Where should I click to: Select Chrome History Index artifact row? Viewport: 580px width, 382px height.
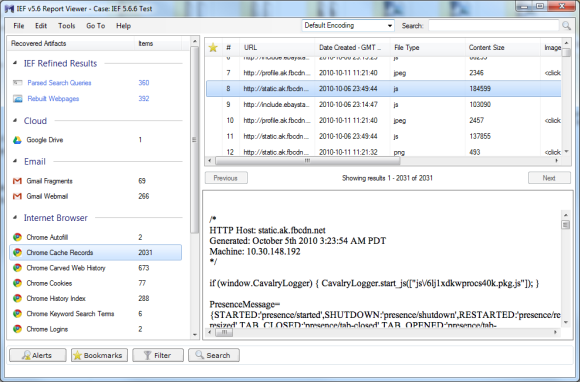[95, 298]
